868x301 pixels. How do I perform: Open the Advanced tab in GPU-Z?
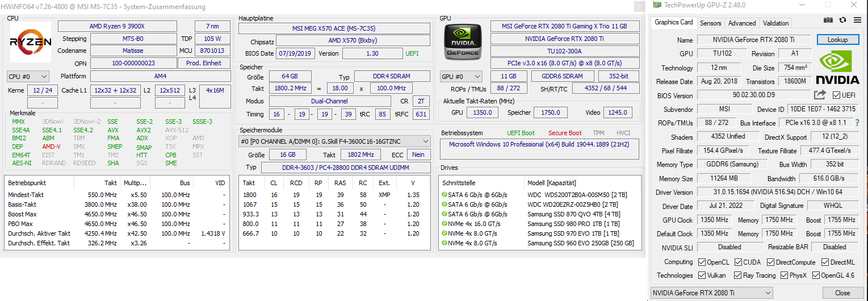click(742, 23)
